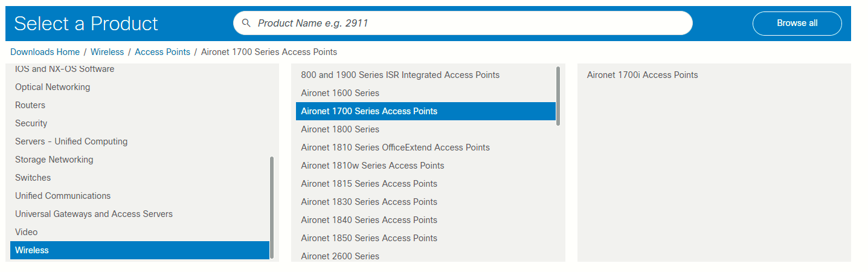Select Aironet 1810 Series OfficeExtend Access Points
This screenshot has height=272, width=868.
click(x=395, y=147)
